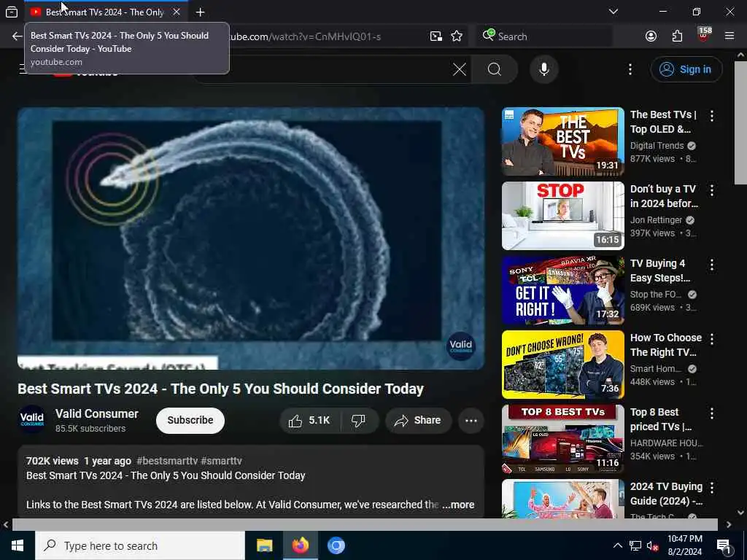Click the horizontal scrollbar at page bottom

365,524
